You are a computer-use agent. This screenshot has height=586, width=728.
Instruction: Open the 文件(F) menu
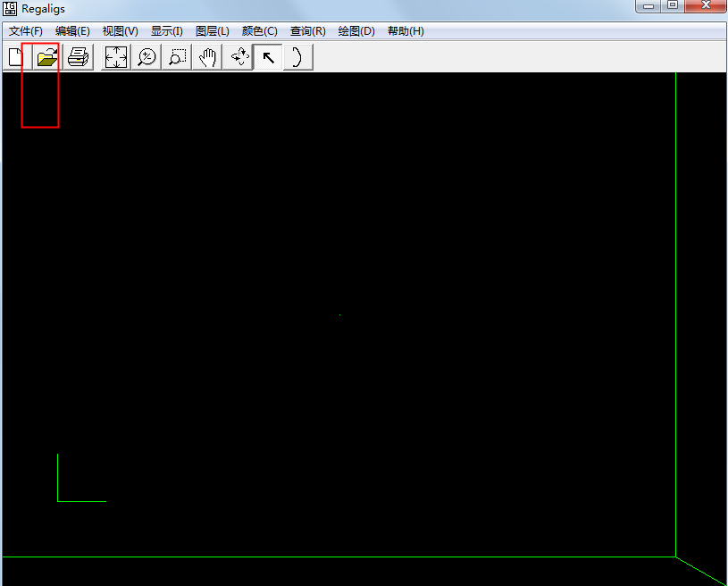coord(26,31)
